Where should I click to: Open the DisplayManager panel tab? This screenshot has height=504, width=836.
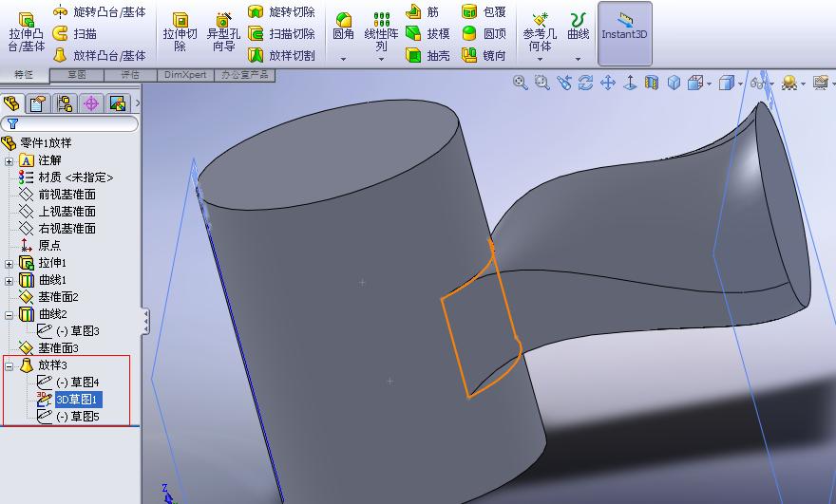117,103
